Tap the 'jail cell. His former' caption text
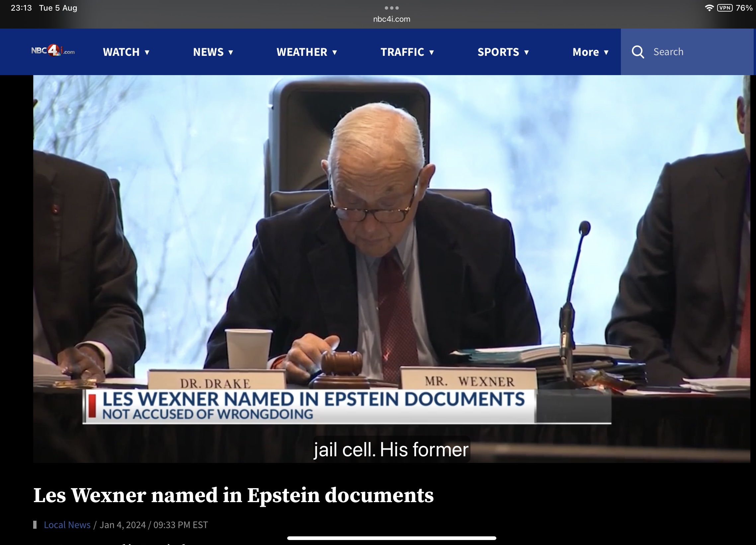This screenshot has width=756, height=545. pyautogui.click(x=391, y=449)
